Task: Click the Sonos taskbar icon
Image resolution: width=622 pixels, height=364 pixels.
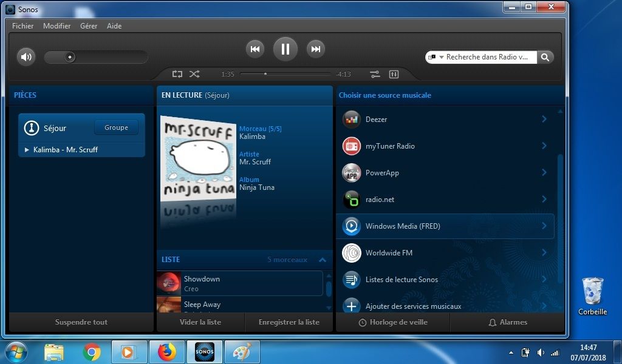Action: tap(205, 352)
